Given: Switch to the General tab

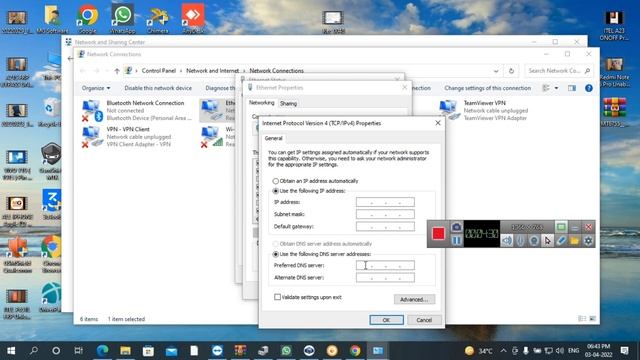Looking at the screenshot, I should coord(273,138).
